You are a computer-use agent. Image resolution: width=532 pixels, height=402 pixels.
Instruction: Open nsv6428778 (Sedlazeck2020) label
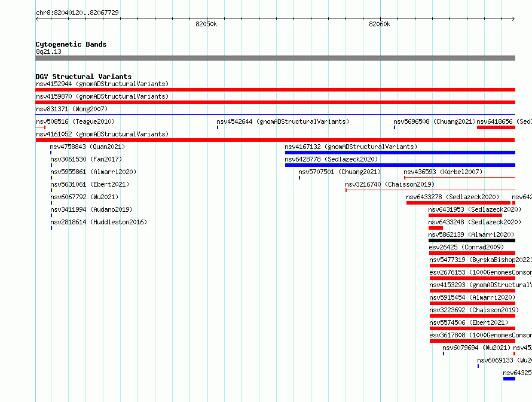331,159
